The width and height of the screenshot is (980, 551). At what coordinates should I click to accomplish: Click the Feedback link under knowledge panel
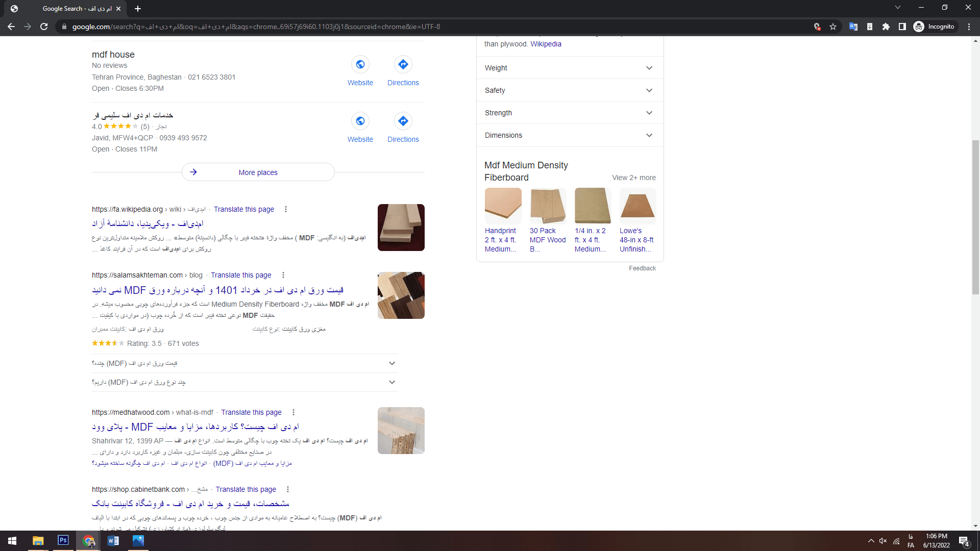click(642, 268)
